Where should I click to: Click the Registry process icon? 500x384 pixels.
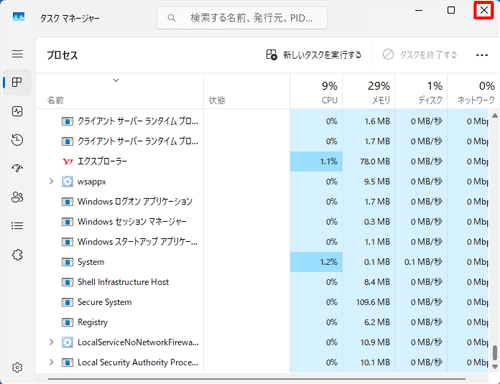pos(67,322)
